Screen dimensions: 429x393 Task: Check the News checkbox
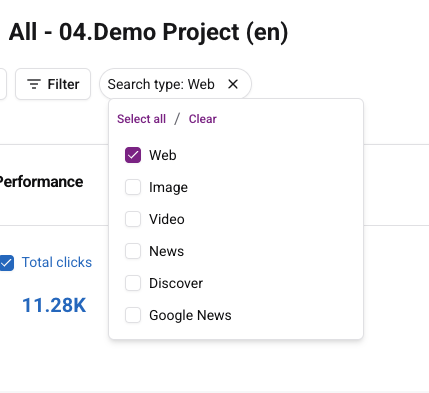point(133,251)
